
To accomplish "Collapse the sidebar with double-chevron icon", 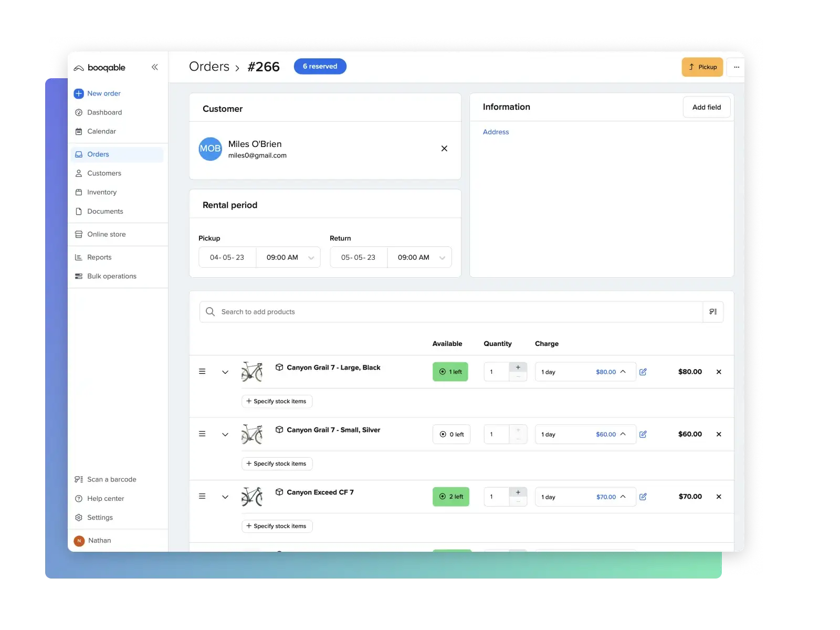I will click(155, 67).
